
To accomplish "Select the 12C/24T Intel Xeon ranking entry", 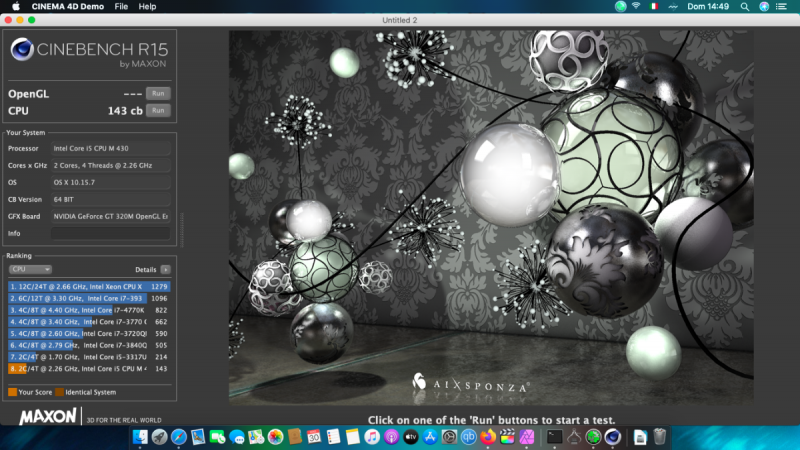I will coord(88,286).
